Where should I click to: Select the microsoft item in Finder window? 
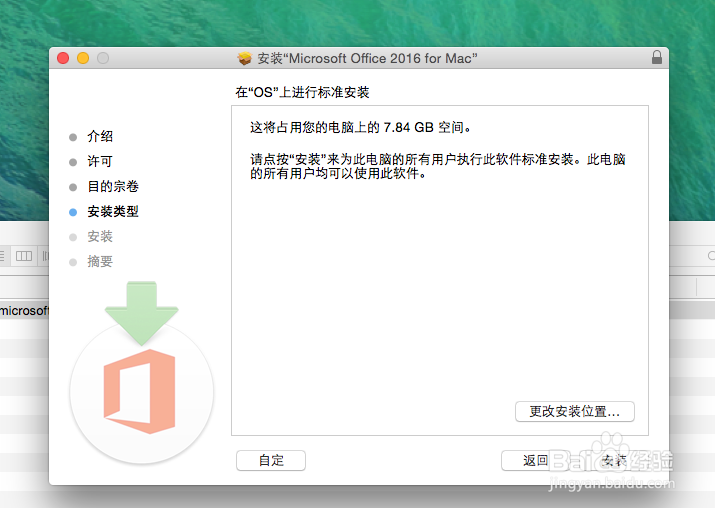click(24, 311)
